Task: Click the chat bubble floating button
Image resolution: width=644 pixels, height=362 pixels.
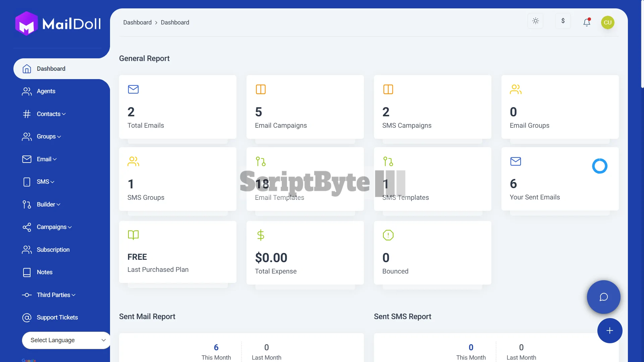Action: 603,297
